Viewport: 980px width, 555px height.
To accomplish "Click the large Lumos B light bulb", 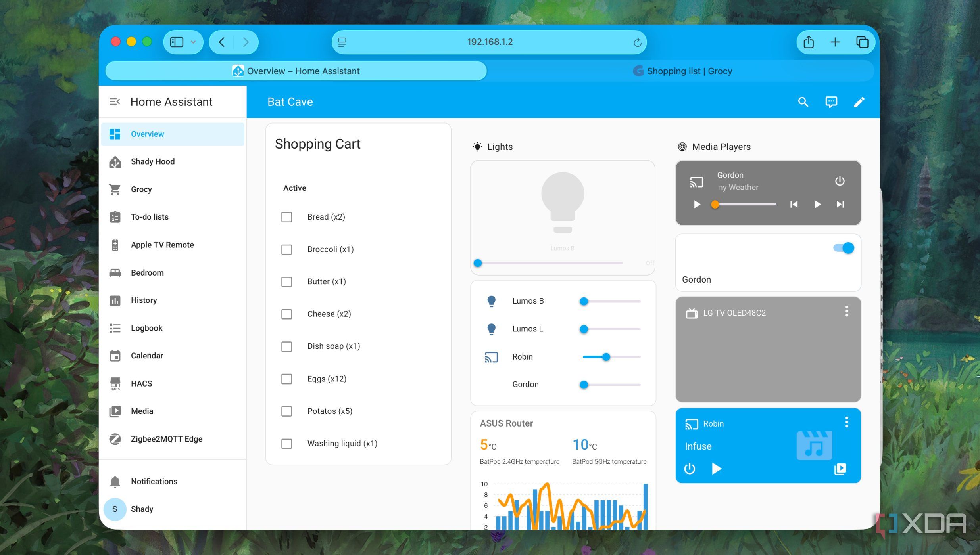I will (x=562, y=203).
